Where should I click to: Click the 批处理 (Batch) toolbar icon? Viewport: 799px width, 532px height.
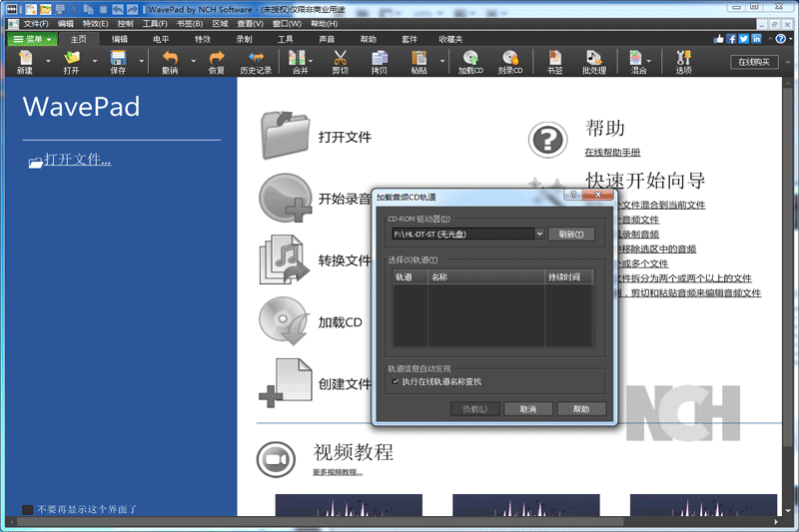click(x=594, y=62)
